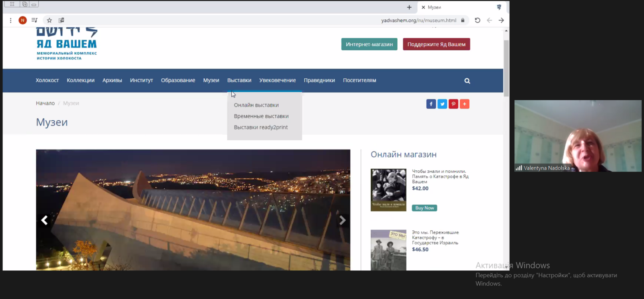The width and height of the screenshot is (644, 299).
Task: Bookmark page using the star icon
Action: pos(49,20)
